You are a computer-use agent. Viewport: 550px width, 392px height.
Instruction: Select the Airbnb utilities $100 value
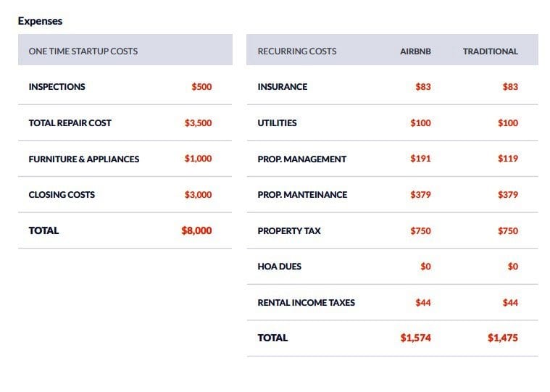point(420,123)
